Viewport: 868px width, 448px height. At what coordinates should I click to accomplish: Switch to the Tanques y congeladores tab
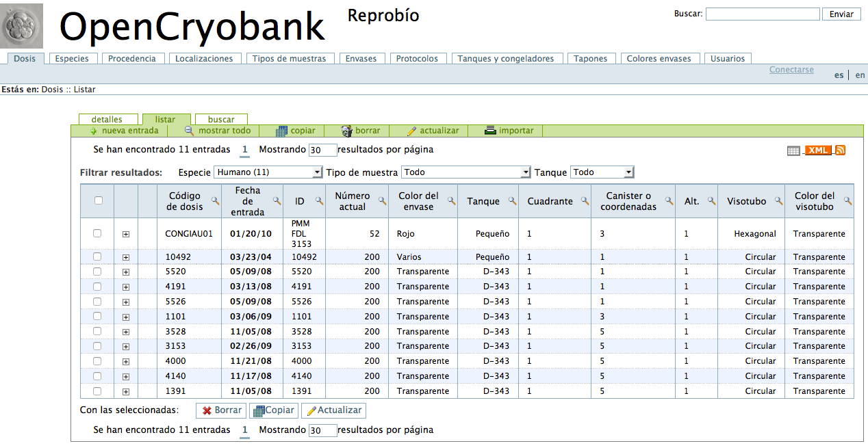[507, 58]
